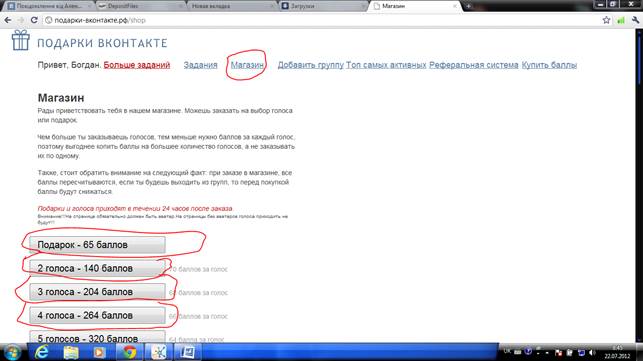The image size is (643, 361).
Task: Click the Привет, Богдан greeting text
Action: coord(69,65)
